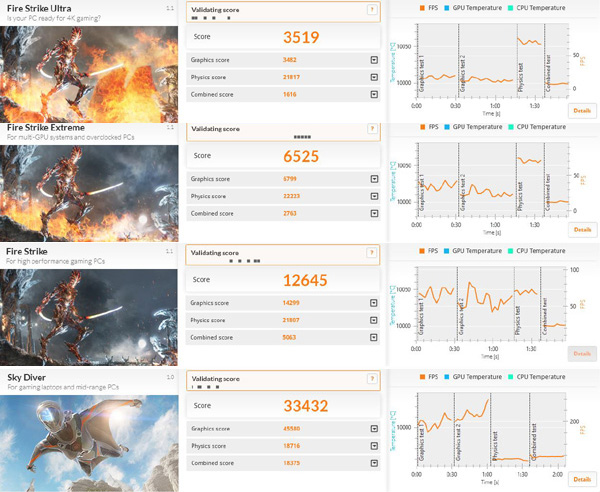
Task: Click the overall score 6525
Action: (301, 156)
